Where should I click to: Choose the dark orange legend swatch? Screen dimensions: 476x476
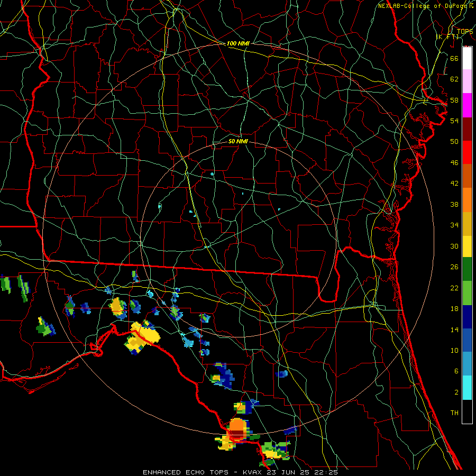click(x=467, y=176)
